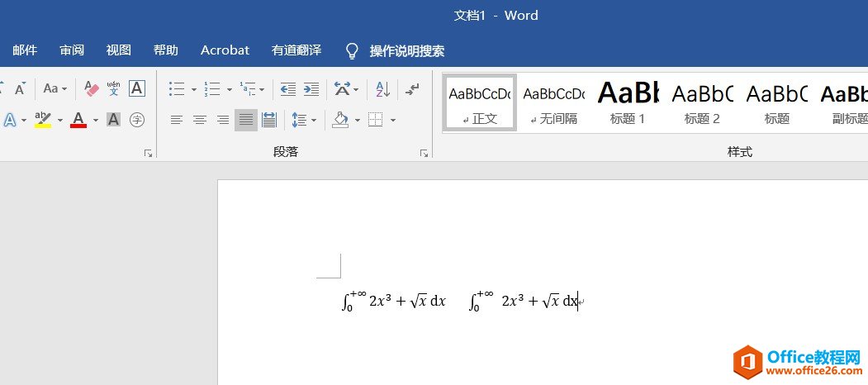Click the 操作说明搜索 search box
Viewport: 868px width, 385px height.
406,50
